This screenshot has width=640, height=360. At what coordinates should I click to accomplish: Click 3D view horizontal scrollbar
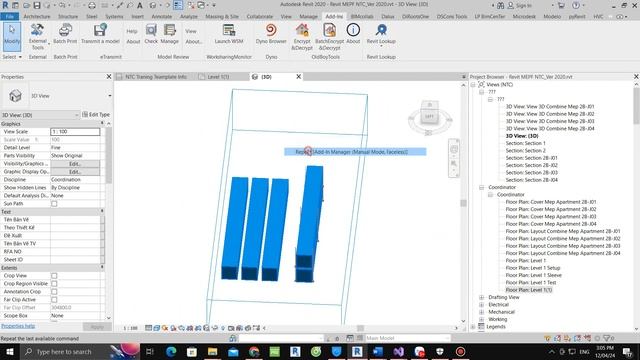tap(360, 328)
